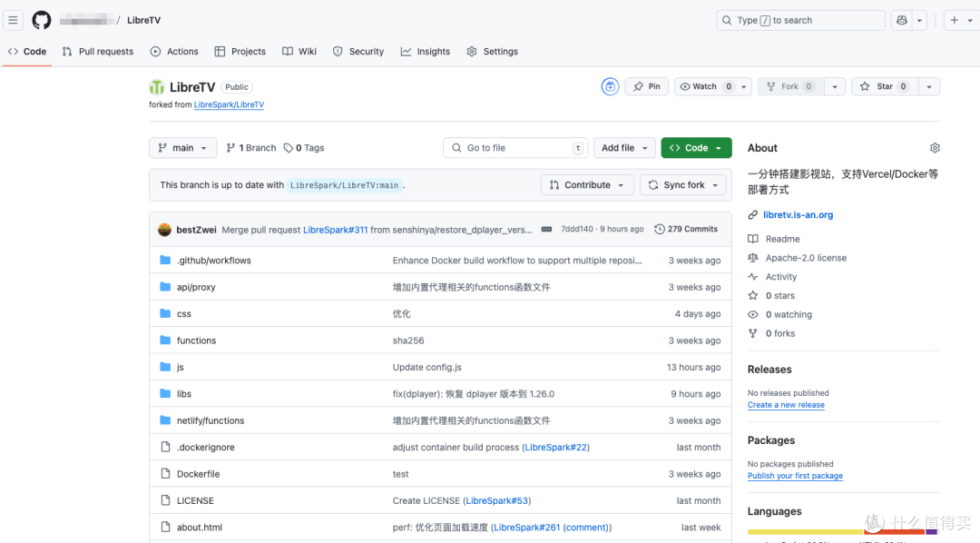Image resolution: width=980 pixels, height=543 pixels.
Task: Open the Update config.js commit message
Action: [426, 367]
